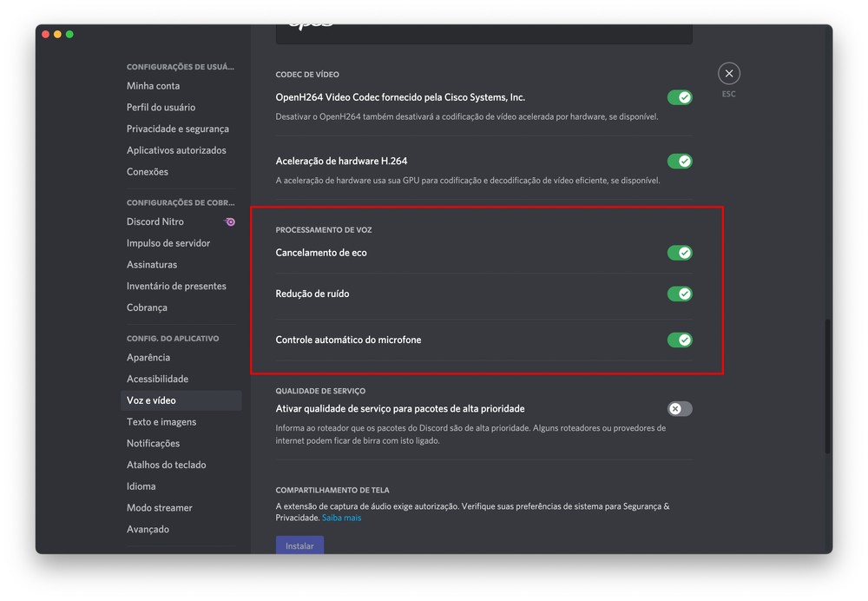
Task: Open Modo streamer settings
Action: tap(160, 508)
